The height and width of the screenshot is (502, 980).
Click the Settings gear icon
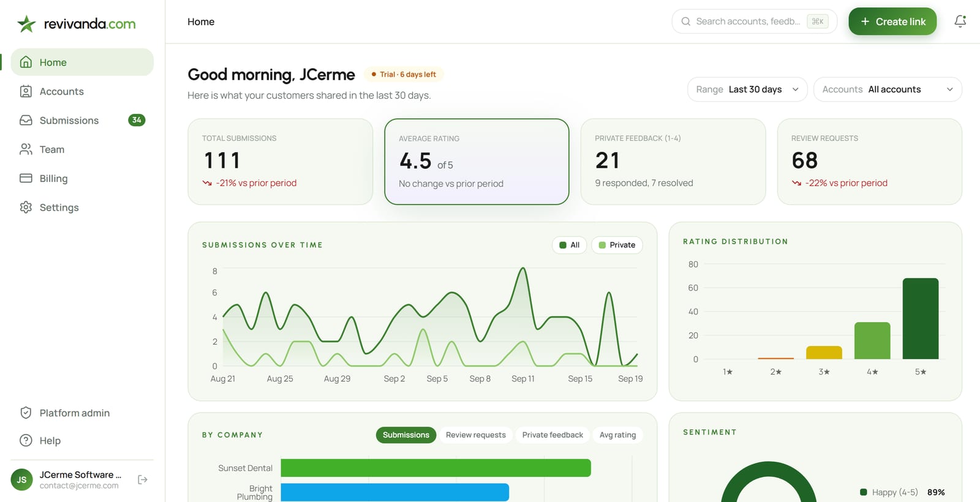[x=26, y=207]
